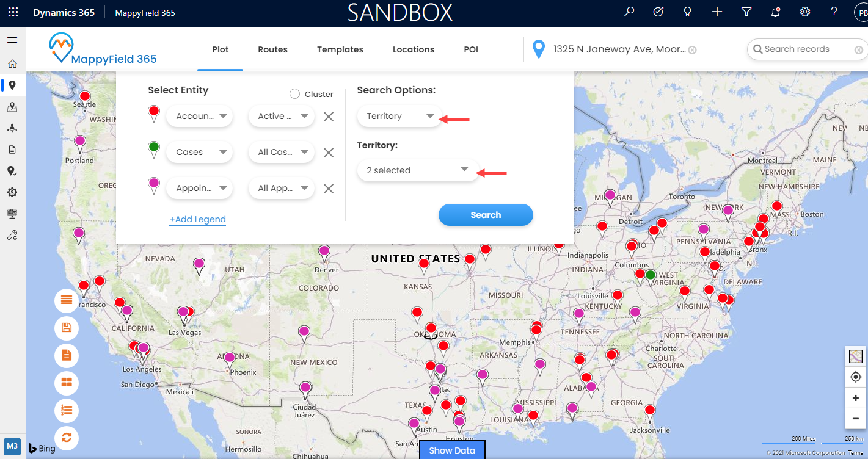Click the green case pin near West Virginia

651,276
